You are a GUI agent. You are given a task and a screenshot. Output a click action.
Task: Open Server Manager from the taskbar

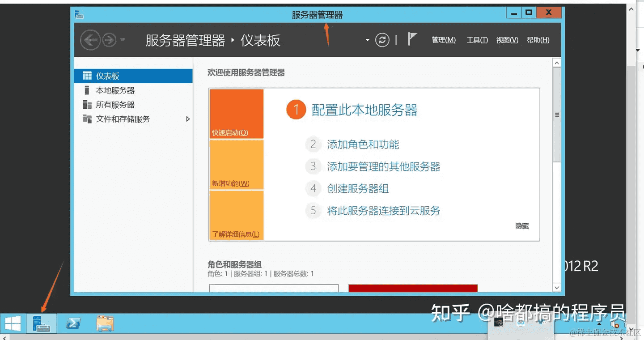tap(42, 323)
